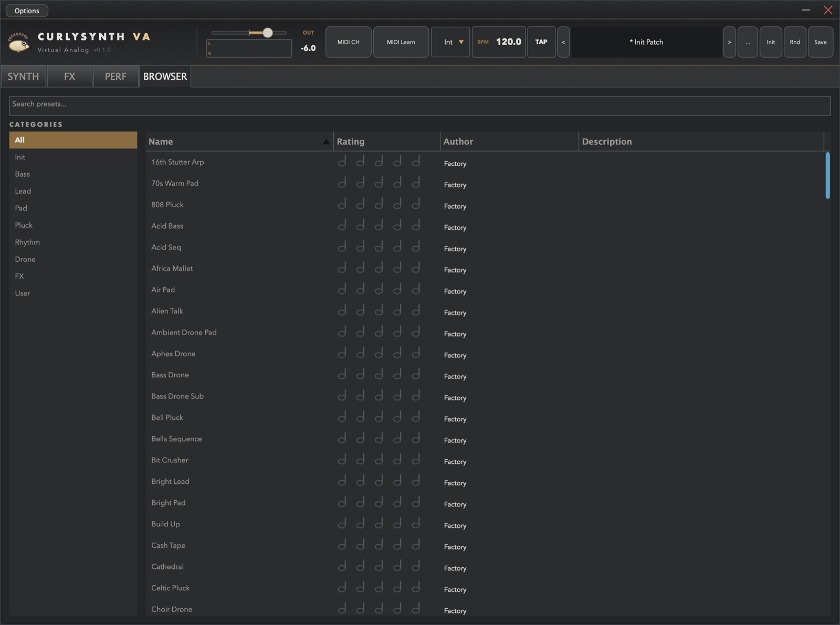Screen dimensions: 840x625
Task: Give Acid Seq a four-note rating
Action: click(x=397, y=247)
